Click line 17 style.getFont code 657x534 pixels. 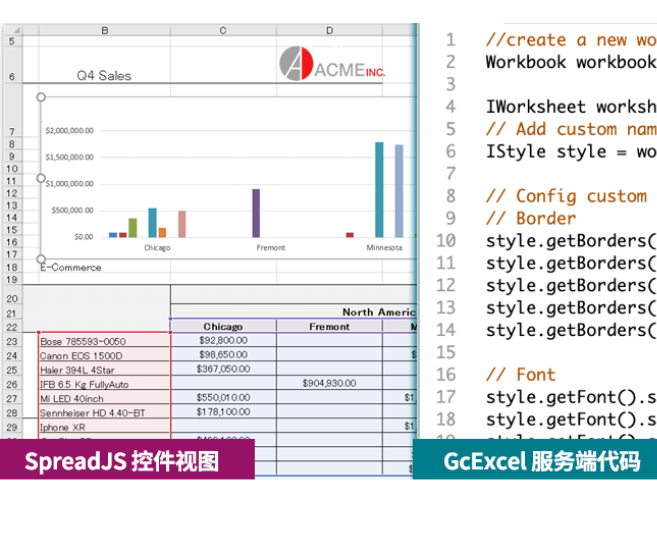571,397
